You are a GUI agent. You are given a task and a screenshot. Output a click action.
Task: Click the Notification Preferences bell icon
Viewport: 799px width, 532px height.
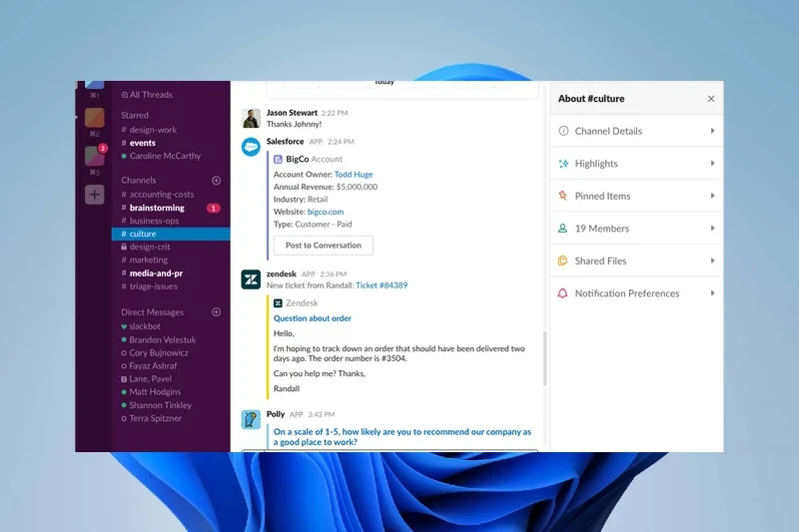pyautogui.click(x=563, y=293)
